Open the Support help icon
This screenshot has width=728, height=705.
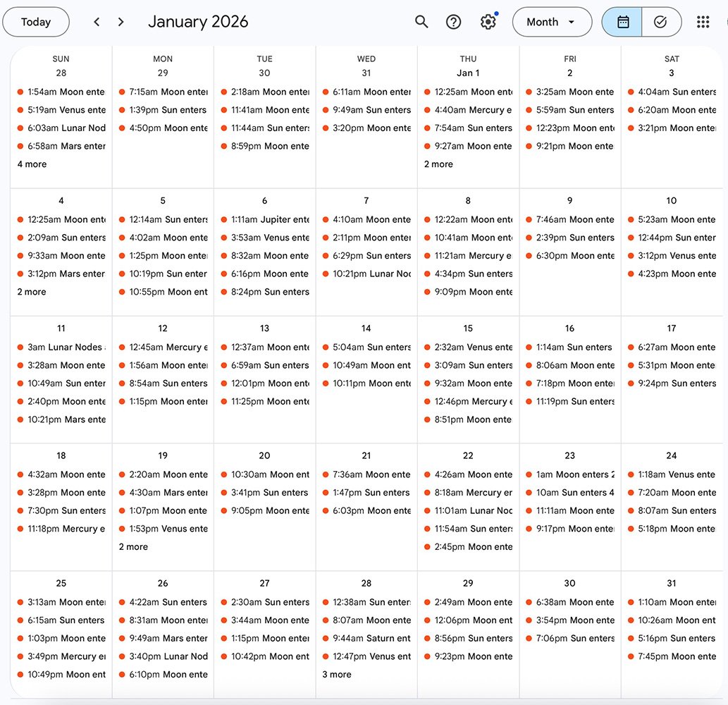coord(453,22)
